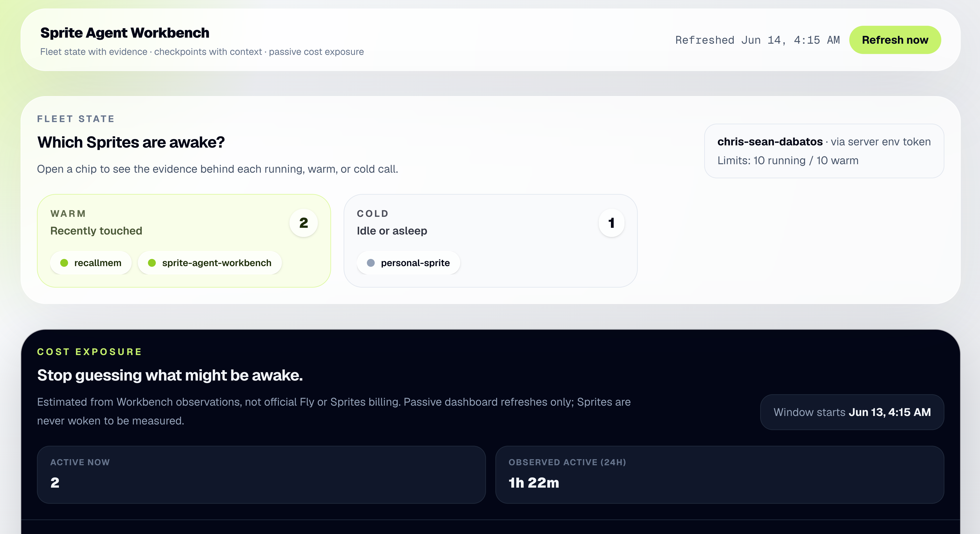The image size is (980, 534).
Task: Select the Warm count badge showing 2
Action: [304, 223]
